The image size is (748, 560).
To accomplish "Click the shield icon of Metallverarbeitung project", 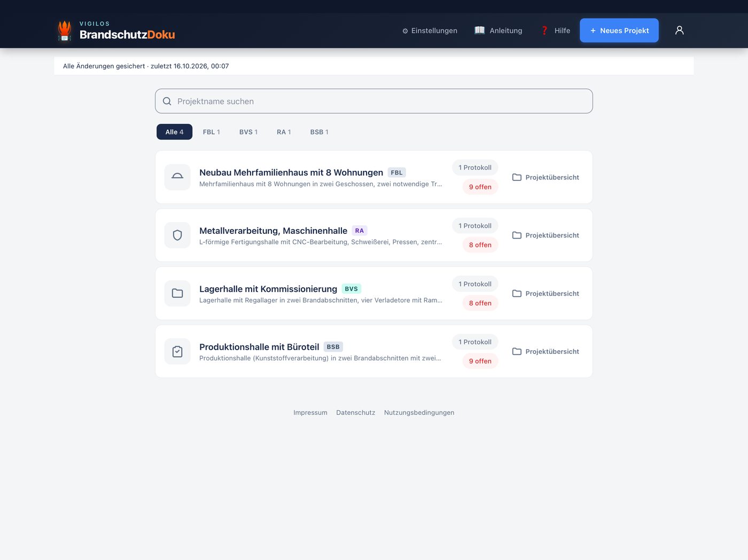I will tap(177, 235).
